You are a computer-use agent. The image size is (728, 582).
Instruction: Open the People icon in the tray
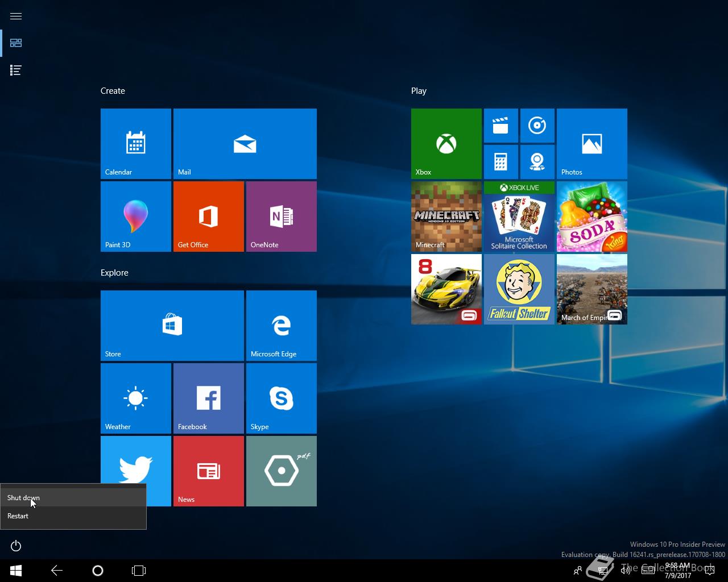pos(578,571)
